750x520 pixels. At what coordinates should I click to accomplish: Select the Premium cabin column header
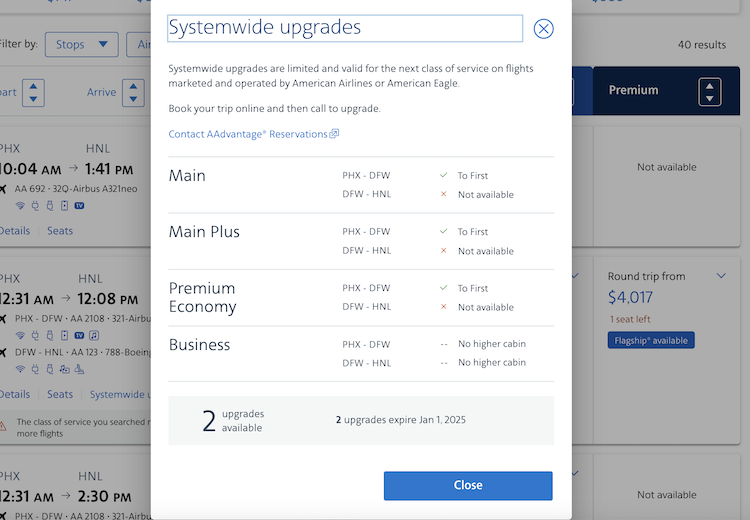(666, 90)
